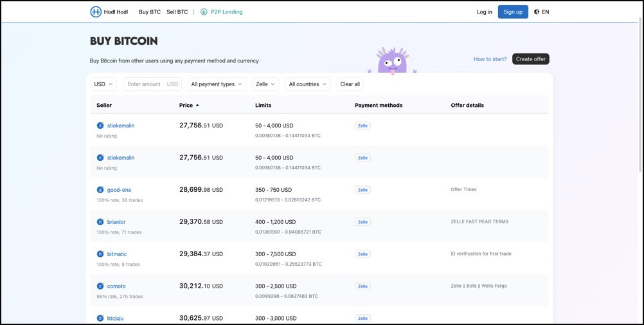Click Zelle tag in bitmatic row
Viewport: 644px width, 325px height.
coord(362,254)
